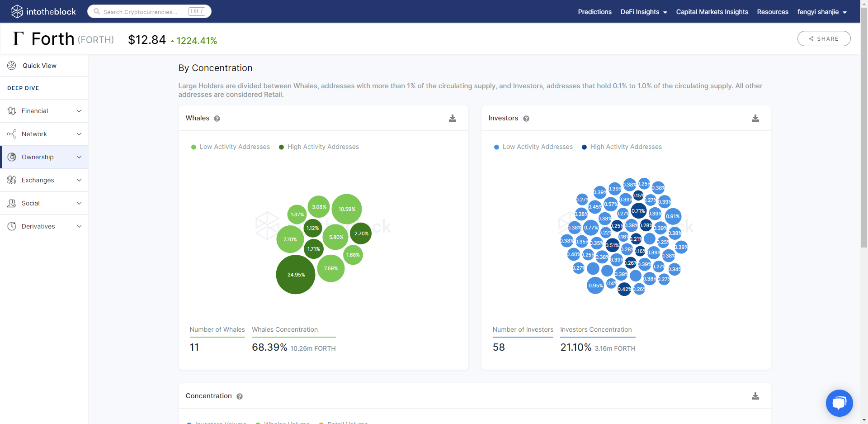This screenshot has height=424, width=868.
Task: Click the 7.70% whale bubble
Action: [x=290, y=239]
